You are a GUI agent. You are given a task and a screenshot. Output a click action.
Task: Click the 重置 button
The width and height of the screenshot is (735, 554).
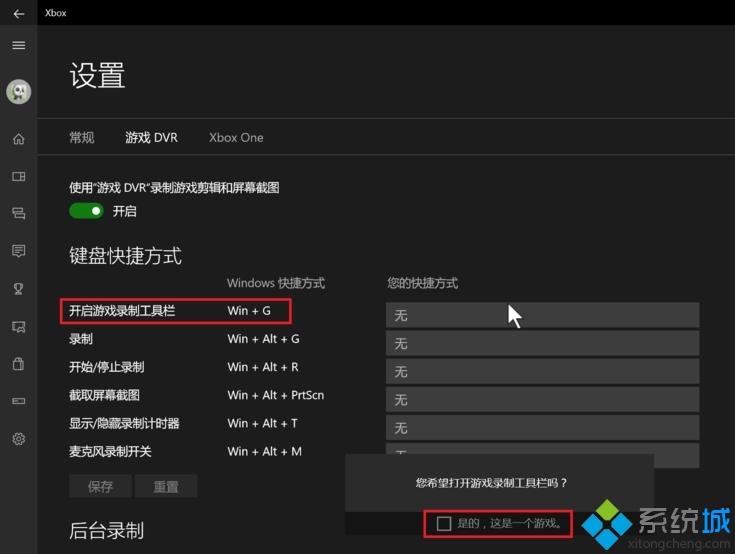pos(165,486)
